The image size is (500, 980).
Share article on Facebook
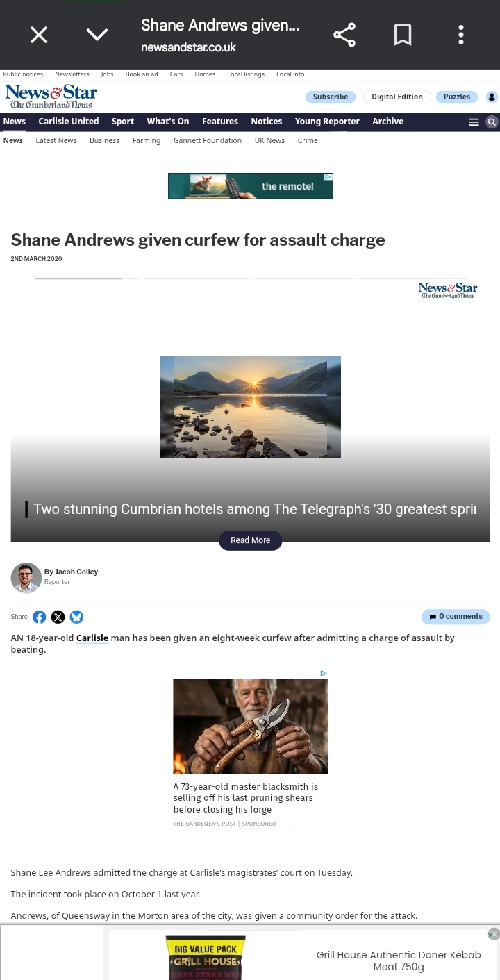[x=40, y=617]
